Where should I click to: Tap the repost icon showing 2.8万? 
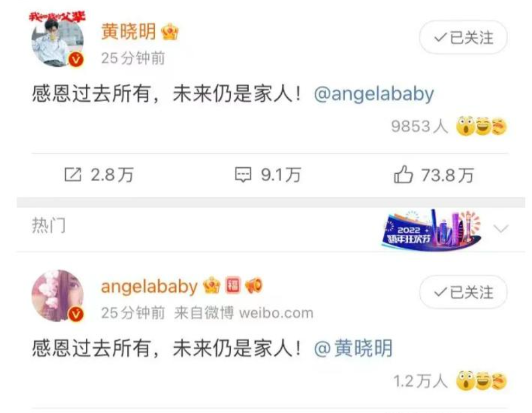[73, 175]
